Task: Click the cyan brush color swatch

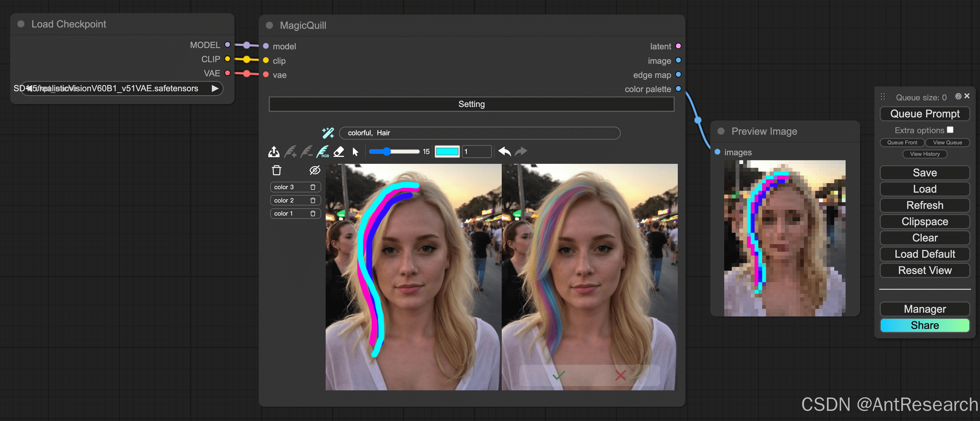Action: pos(447,152)
